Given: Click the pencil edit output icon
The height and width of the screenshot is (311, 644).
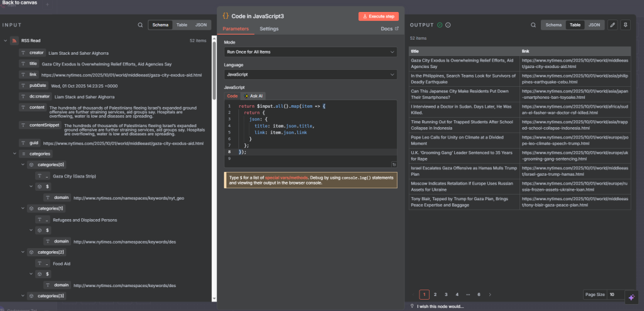Looking at the screenshot, I should pyautogui.click(x=613, y=25).
